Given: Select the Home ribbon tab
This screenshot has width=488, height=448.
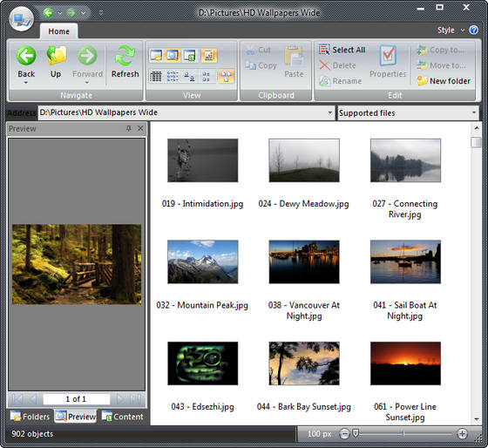Looking at the screenshot, I should tap(59, 31).
